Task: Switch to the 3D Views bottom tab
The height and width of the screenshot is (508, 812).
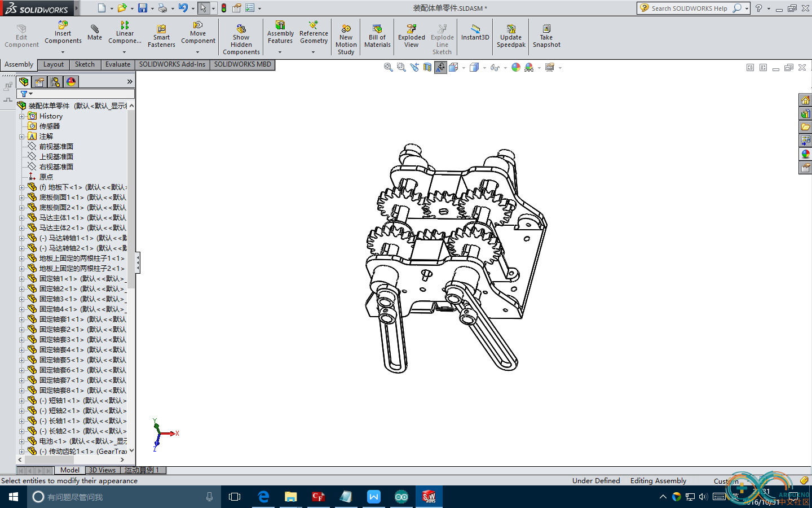Action: (x=102, y=470)
